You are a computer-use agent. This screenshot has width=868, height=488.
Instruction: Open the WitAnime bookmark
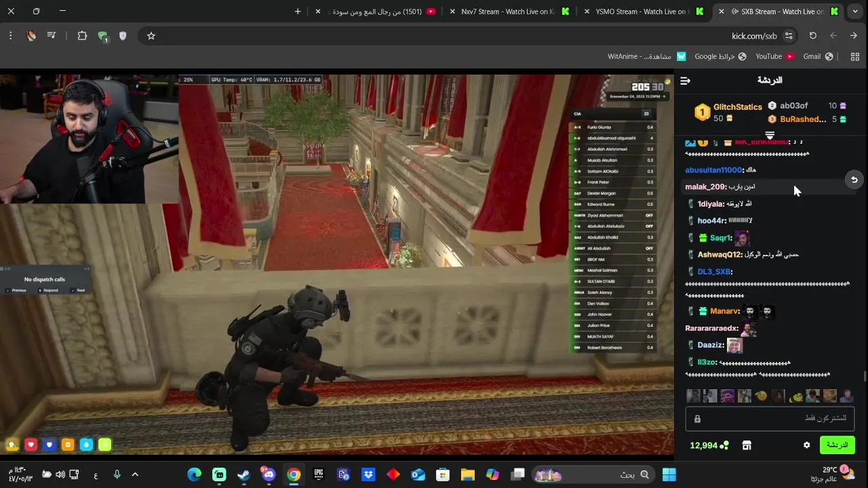[x=647, y=56]
